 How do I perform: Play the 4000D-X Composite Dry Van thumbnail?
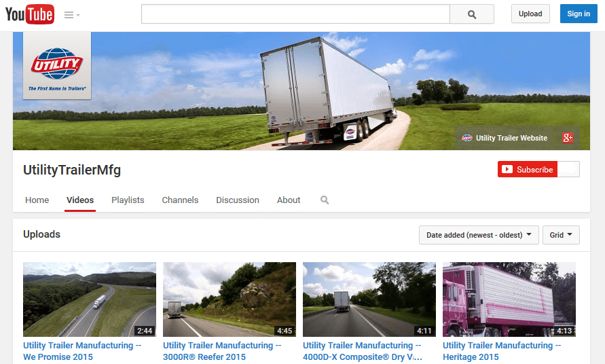tap(369, 299)
